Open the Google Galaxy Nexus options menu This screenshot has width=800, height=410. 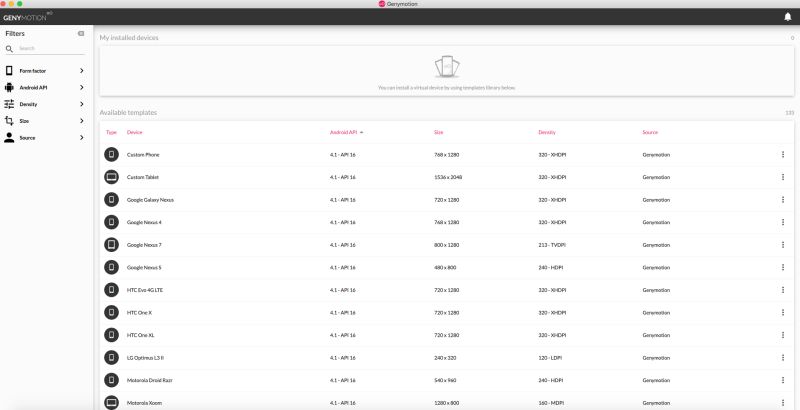(783, 199)
